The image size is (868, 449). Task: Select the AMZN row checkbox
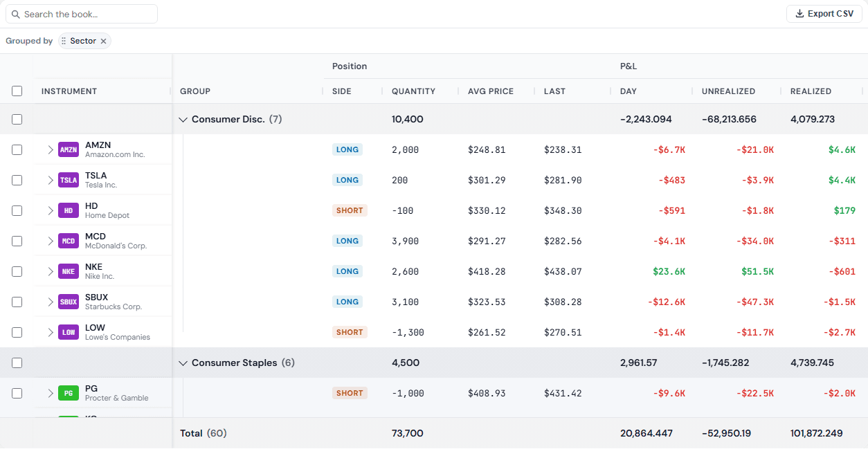click(x=17, y=149)
